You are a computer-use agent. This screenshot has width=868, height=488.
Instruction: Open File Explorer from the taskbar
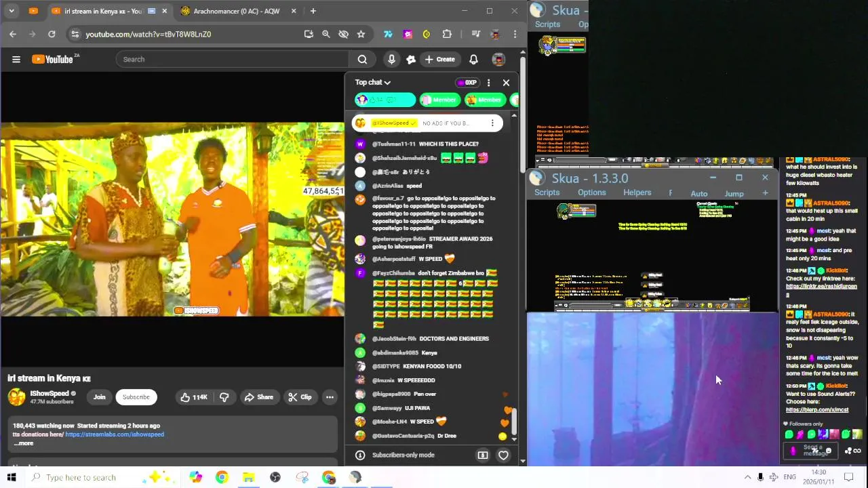pyautogui.click(x=248, y=477)
